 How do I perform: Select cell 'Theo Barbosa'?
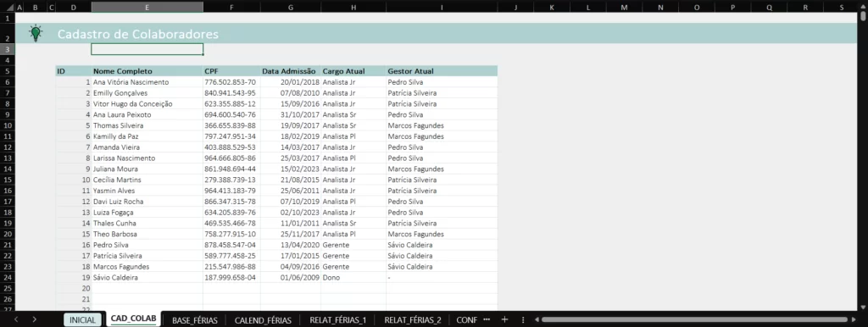pyautogui.click(x=147, y=234)
